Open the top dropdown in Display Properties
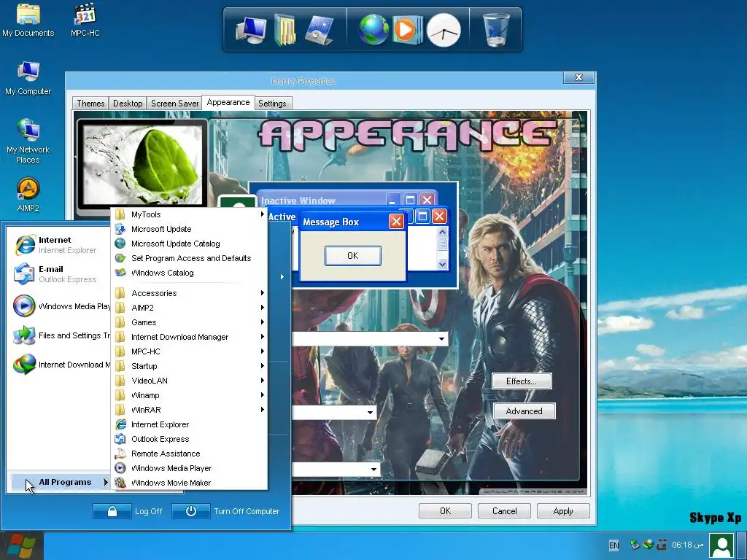The height and width of the screenshot is (560, 747). click(441, 339)
